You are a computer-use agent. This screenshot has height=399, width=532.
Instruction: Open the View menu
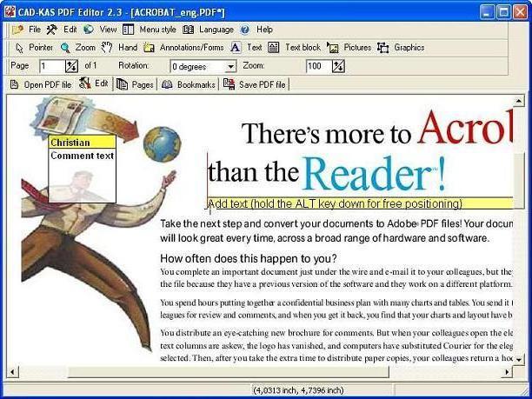pyautogui.click(x=109, y=30)
